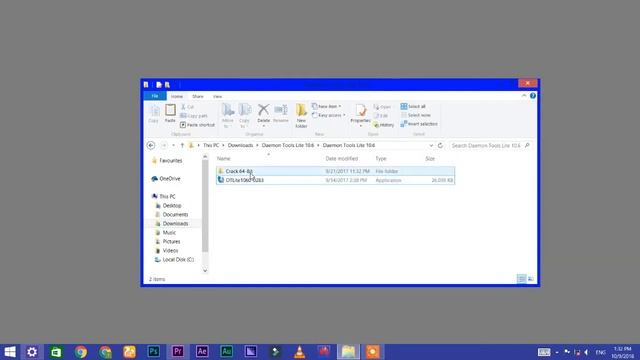The width and height of the screenshot is (640, 360).
Task: Click the Copy icon in the Clipboard group
Action: pos(154,111)
